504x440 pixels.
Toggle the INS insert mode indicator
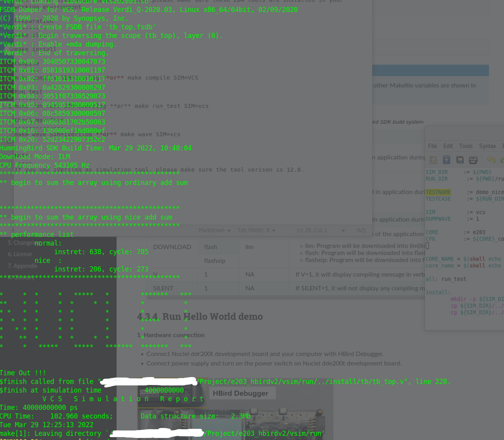tap(361, 230)
